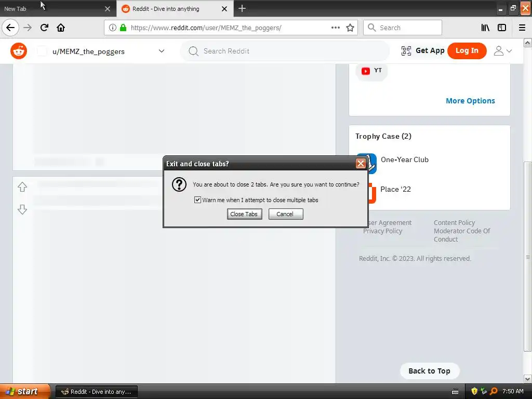This screenshot has width=532, height=399.
Task: Click the question mark dialog icon
Action: pos(179,184)
